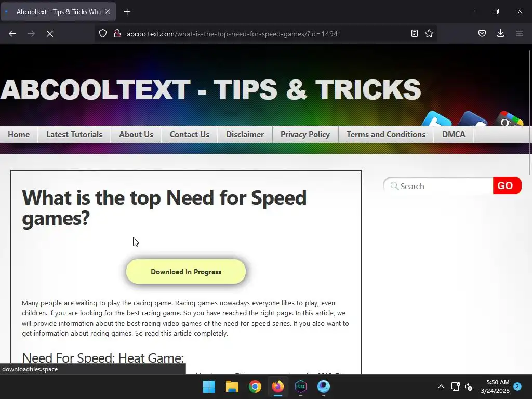Image resolution: width=532 pixels, height=399 pixels.
Task: Save page to Pocket
Action: click(x=482, y=33)
